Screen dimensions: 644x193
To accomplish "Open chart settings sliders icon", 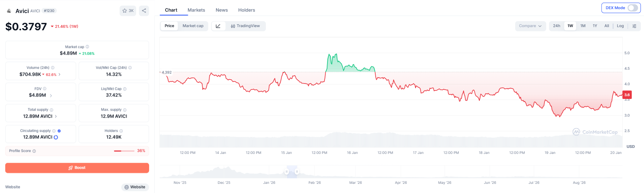I will click(x=634, y=26).
